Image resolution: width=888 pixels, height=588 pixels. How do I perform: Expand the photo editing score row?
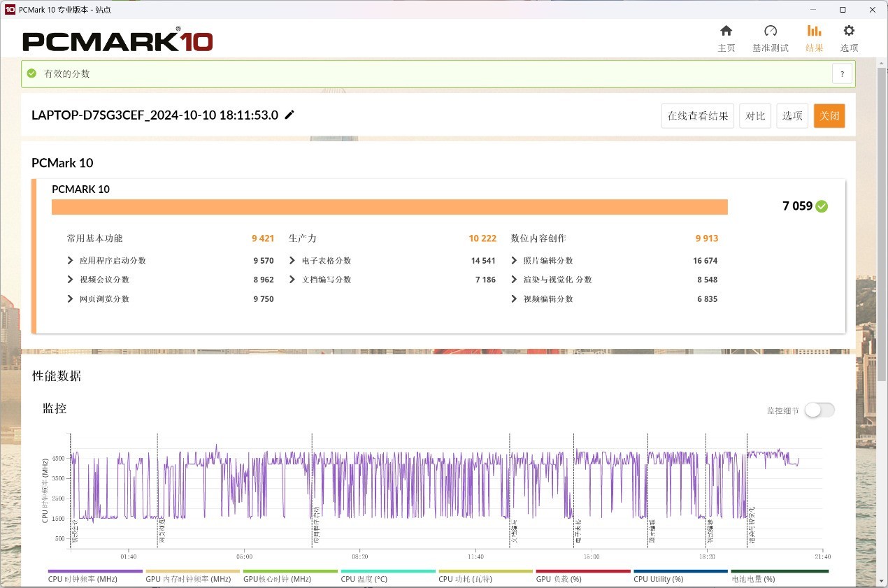514,261
